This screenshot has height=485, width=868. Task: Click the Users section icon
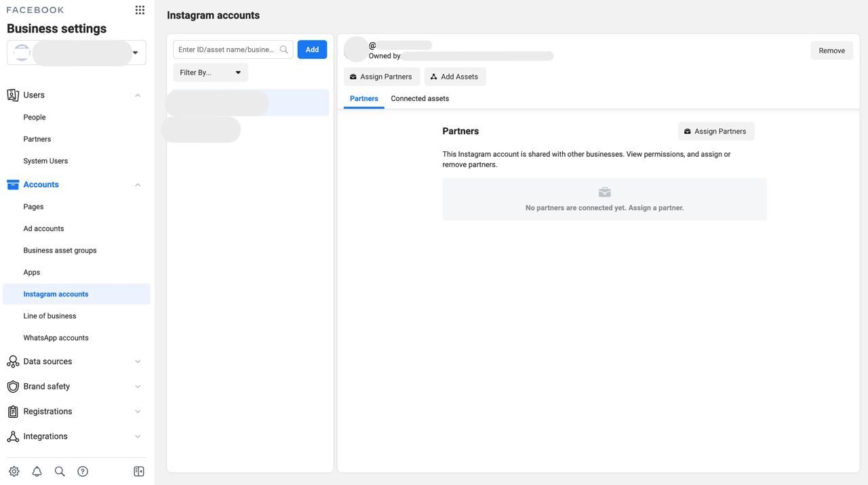point(13,95)
